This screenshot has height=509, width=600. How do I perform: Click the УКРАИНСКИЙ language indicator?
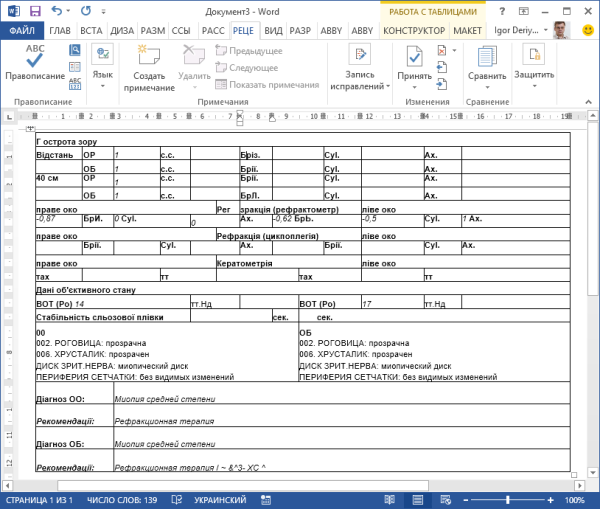pos(220,500)
